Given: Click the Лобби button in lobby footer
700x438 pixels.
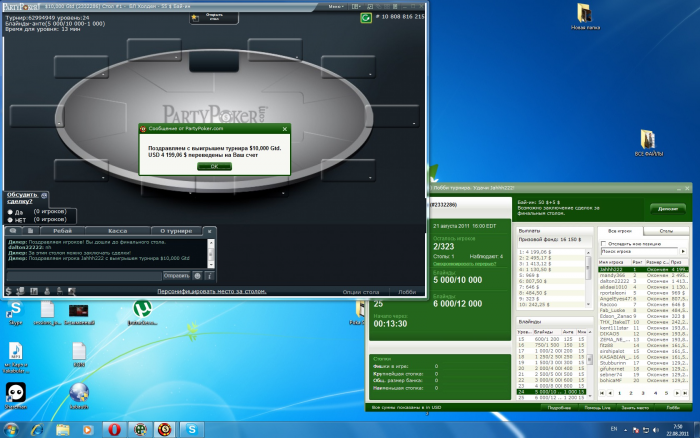Looking at the screenshot, I should (x=673, y=408).
